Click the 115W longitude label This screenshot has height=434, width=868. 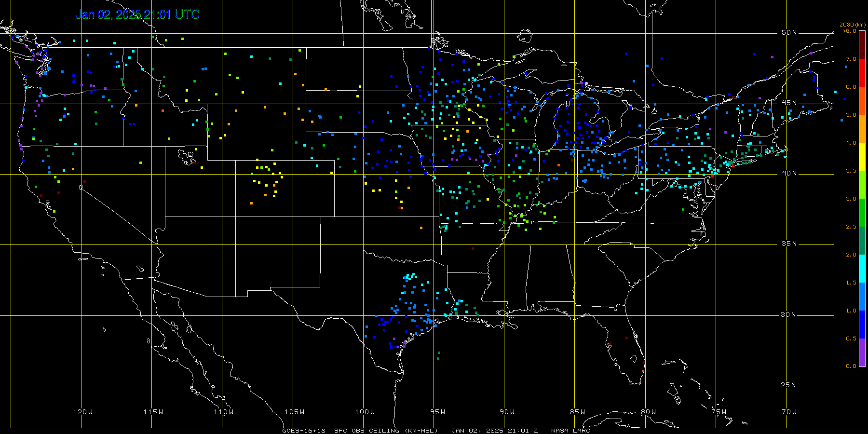click(153, 412)
